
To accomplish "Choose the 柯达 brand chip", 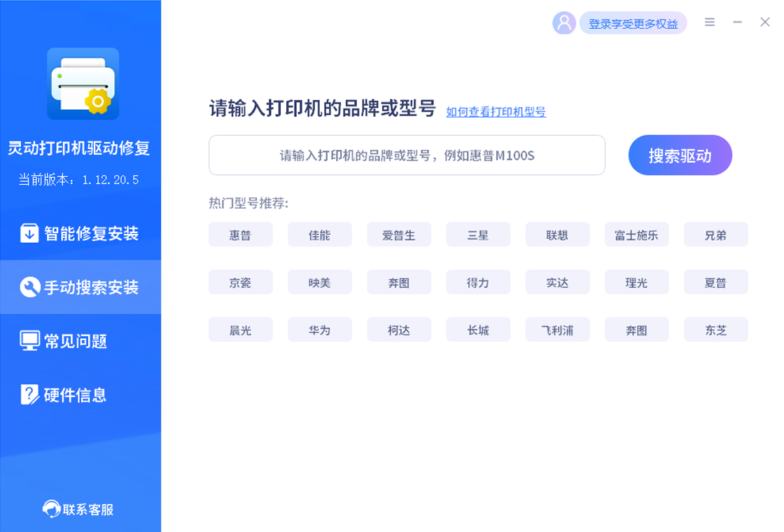I will 399,330.
